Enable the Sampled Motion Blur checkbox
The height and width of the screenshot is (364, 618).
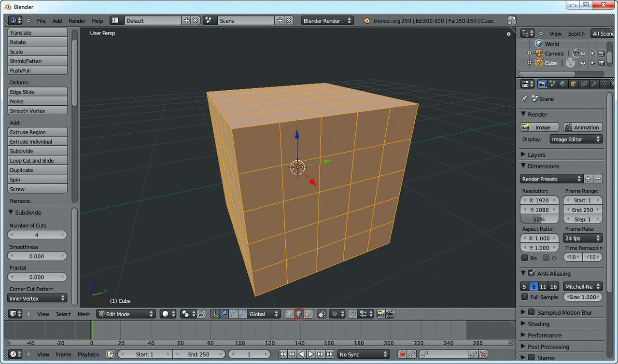(x=531, y=312)
